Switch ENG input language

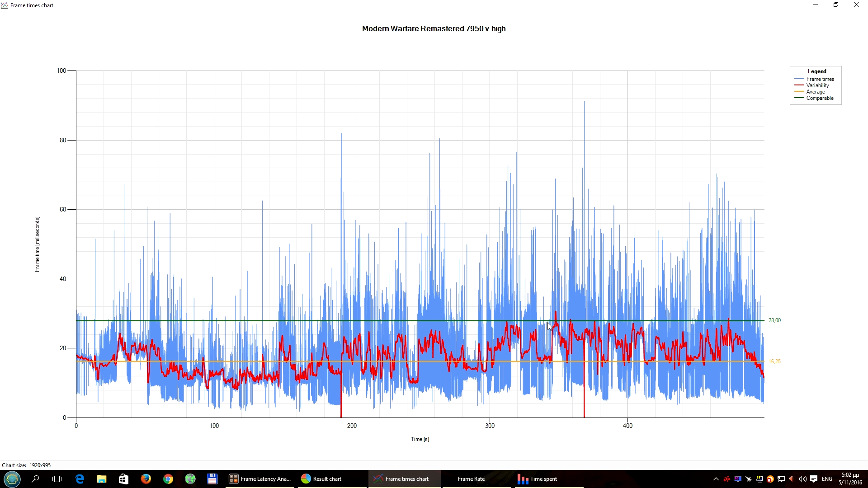pyautogui.click(x=827, y=479)
